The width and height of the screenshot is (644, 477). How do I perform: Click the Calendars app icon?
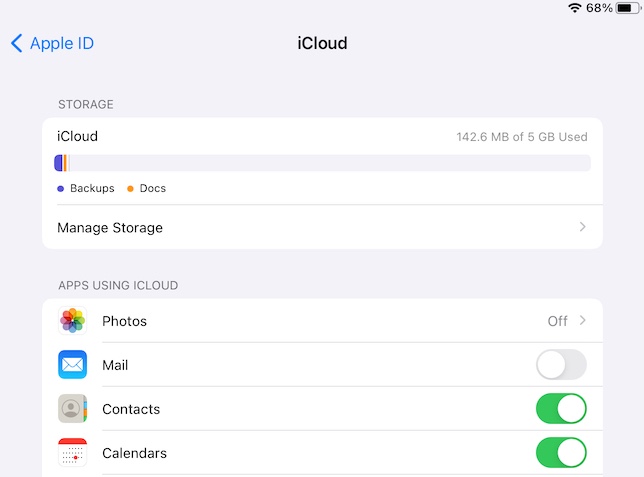[x=72, y=452]
